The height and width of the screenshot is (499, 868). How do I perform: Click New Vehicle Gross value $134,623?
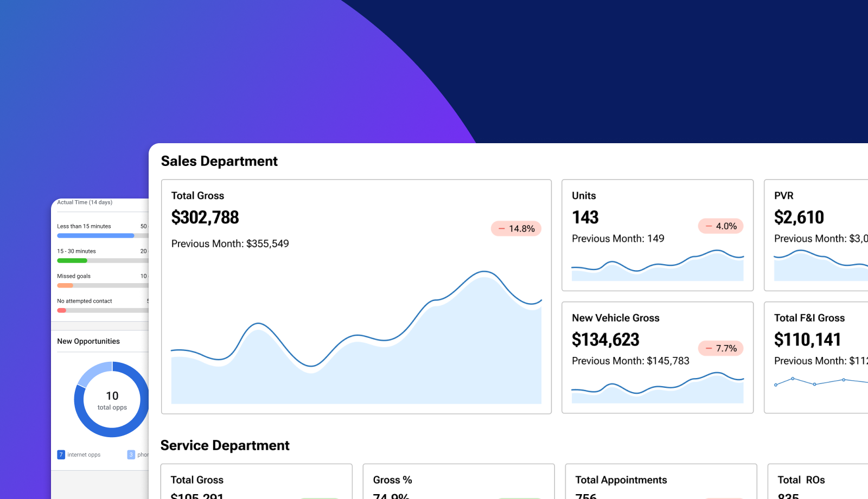click(x=605, y=340)
